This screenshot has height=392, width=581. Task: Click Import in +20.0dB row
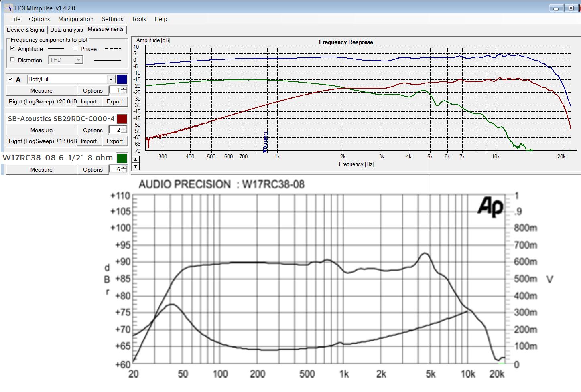(89, 101)
